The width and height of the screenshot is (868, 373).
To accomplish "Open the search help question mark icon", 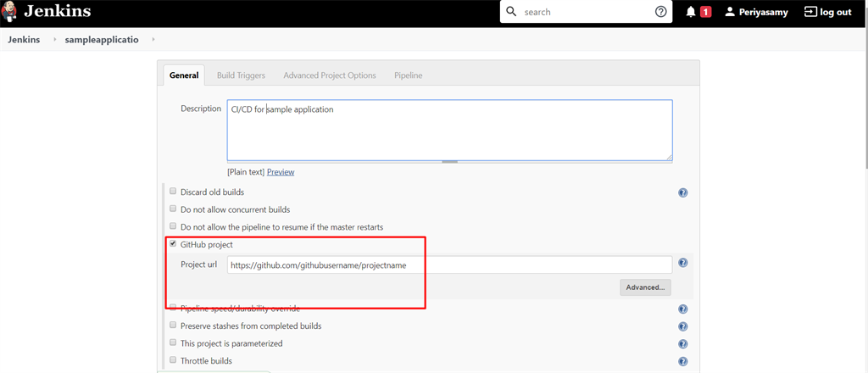I will [660, 12].
